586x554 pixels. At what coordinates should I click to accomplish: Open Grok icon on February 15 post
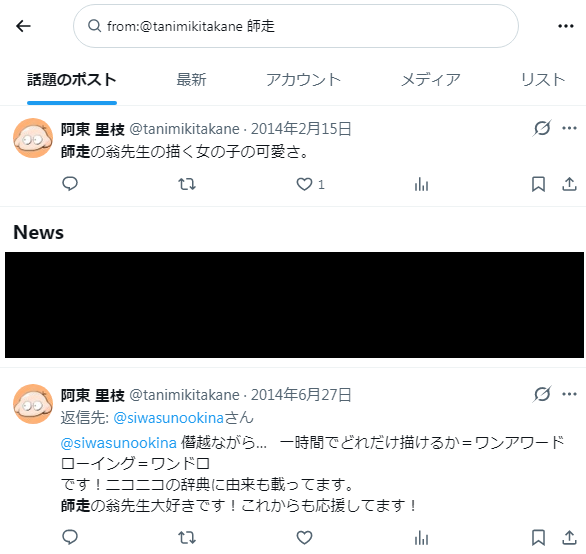[542, 128]
